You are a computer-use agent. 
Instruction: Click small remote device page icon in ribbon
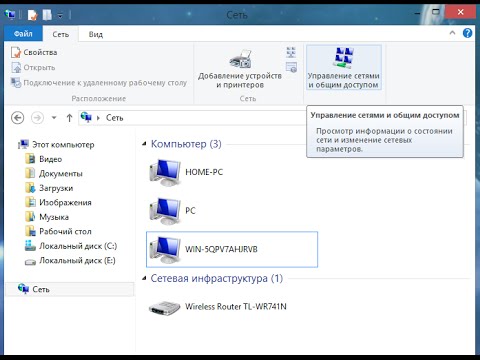click(x=291, y=67)
